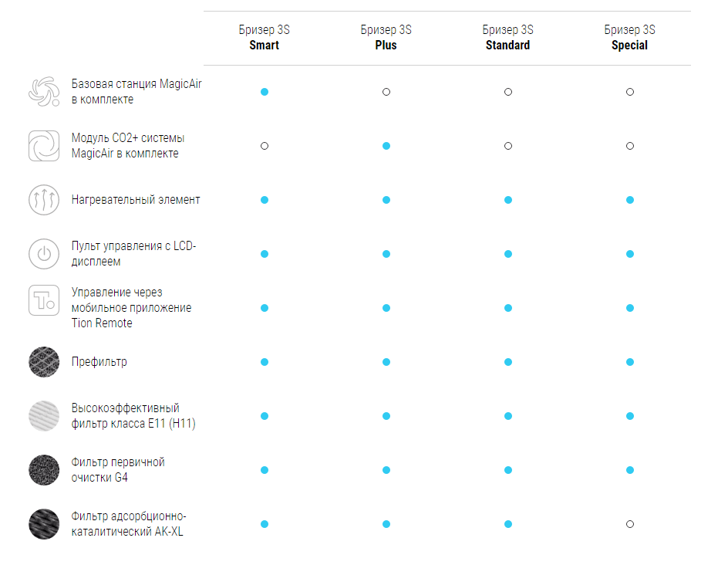Click empty circle for Smart CO2+ module
Image resolution: width=728 pixels, height=565 pixels.
pyautogui.click(x=265, y=146)
